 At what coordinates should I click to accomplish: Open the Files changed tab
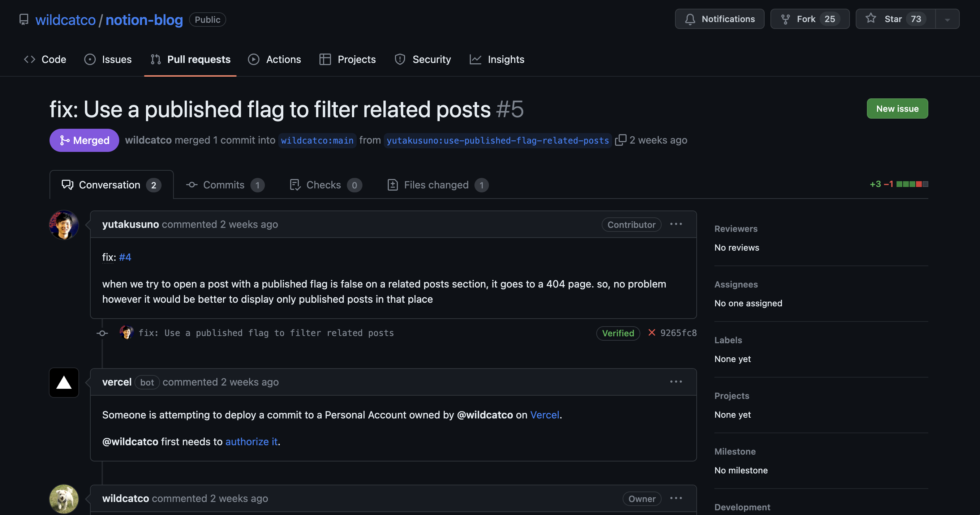438,185
